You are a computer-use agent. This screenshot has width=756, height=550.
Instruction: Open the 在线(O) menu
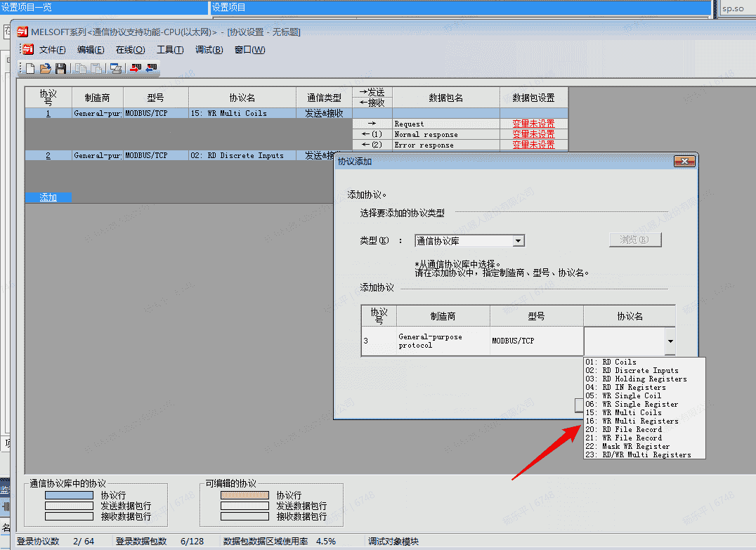130,49
